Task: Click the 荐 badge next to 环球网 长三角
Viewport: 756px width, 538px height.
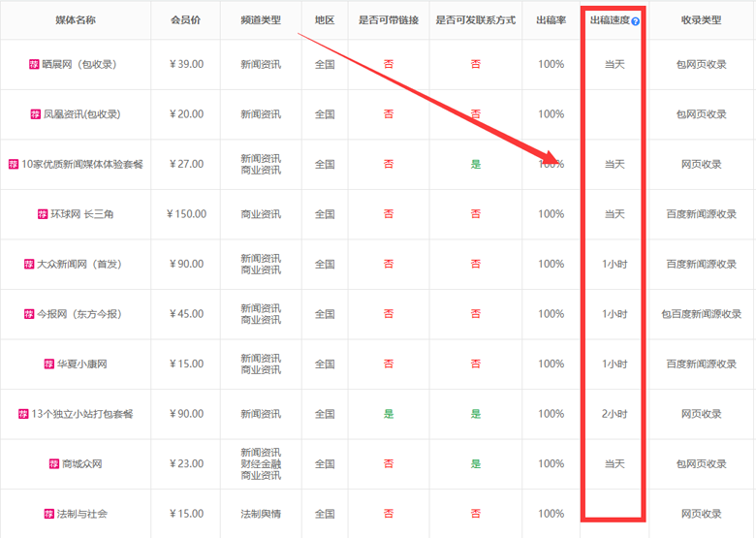Action: 43,214
